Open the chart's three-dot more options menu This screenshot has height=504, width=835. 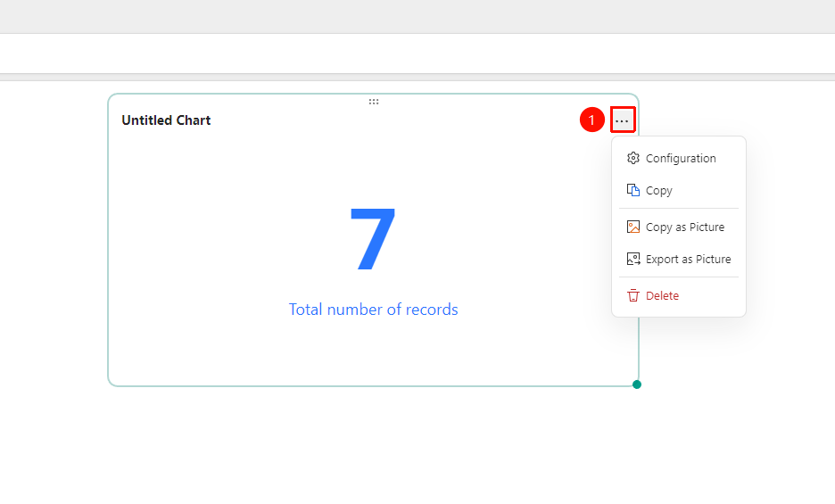point(622,120)
